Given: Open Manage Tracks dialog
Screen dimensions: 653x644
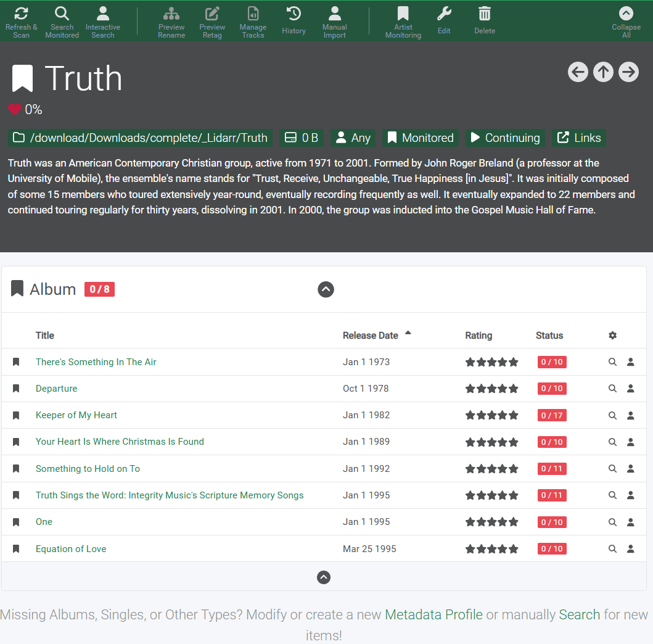Looking at the screenshot, I should point(253,22).
